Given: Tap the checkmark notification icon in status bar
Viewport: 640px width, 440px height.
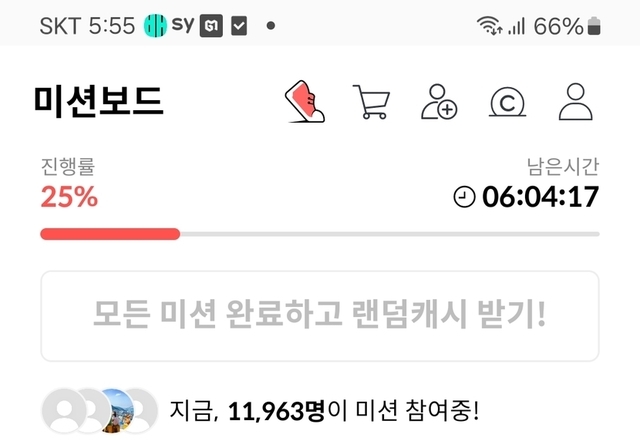Looking at the screenshot, I should 239,26.
